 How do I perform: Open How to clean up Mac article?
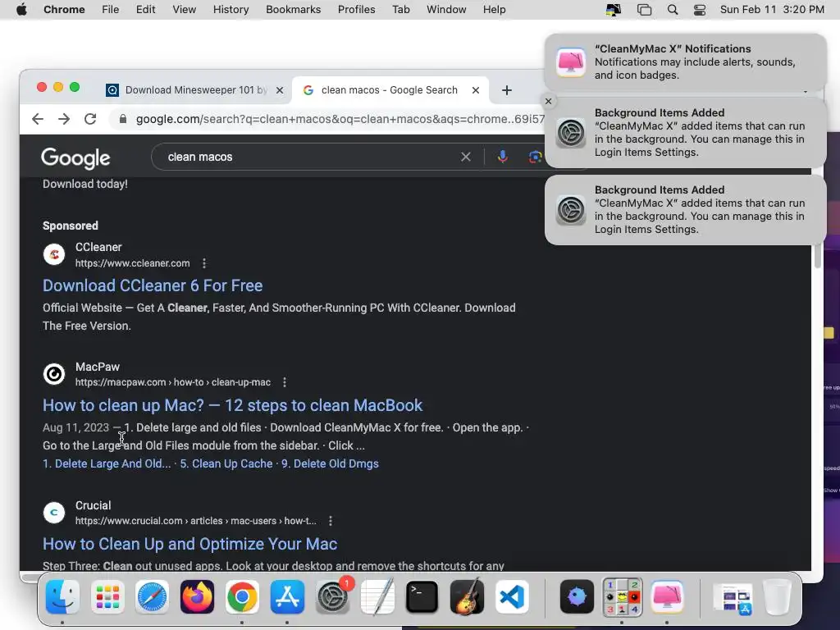(232, 405)
